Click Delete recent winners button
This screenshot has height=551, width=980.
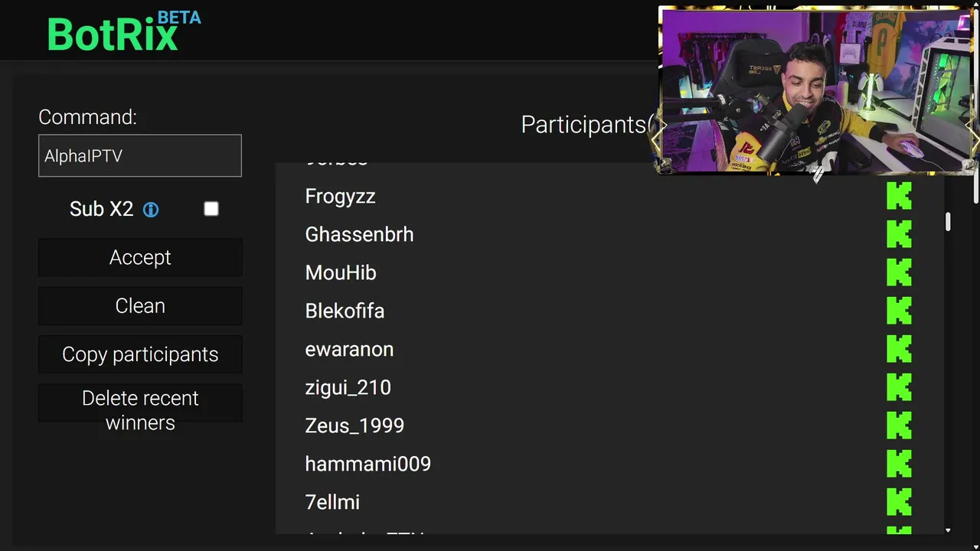click(x=140, y=410)
